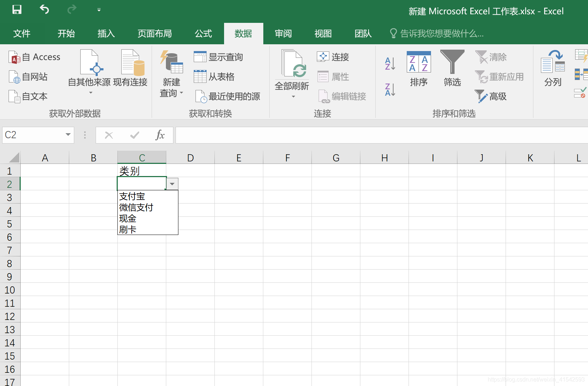Screen dimensions: 588x386
Task: Click the 显示查询 show queries button
Action: [x=218, y=57]
